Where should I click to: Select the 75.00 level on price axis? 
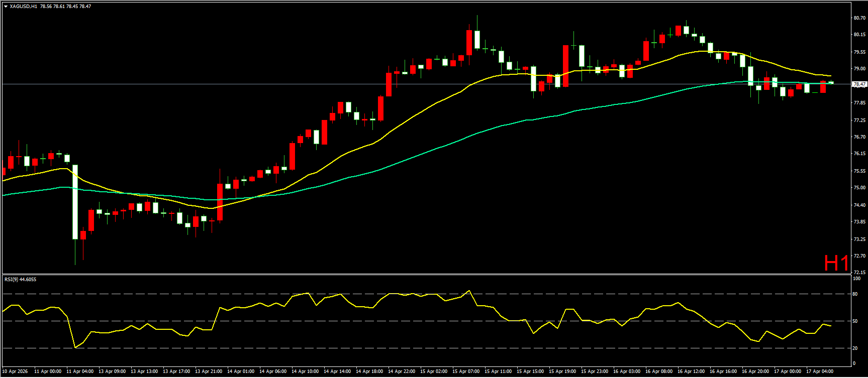pyautogui.click(x=859, y=188)
